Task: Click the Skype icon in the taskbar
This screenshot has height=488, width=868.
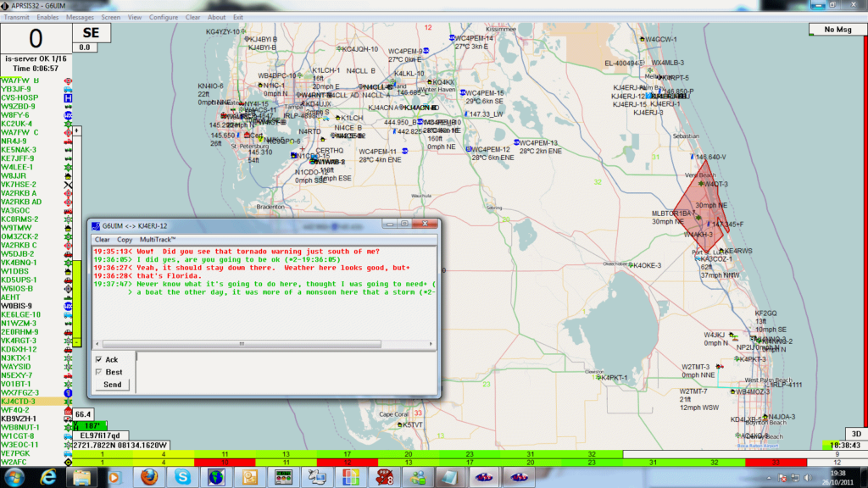Action: click(183, 477)
